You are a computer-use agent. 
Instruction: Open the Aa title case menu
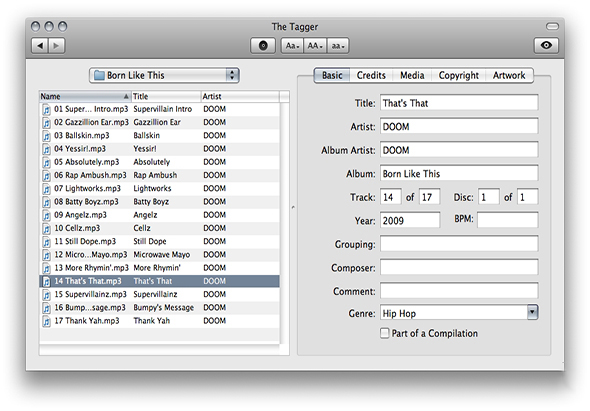(x=292, y=46)
